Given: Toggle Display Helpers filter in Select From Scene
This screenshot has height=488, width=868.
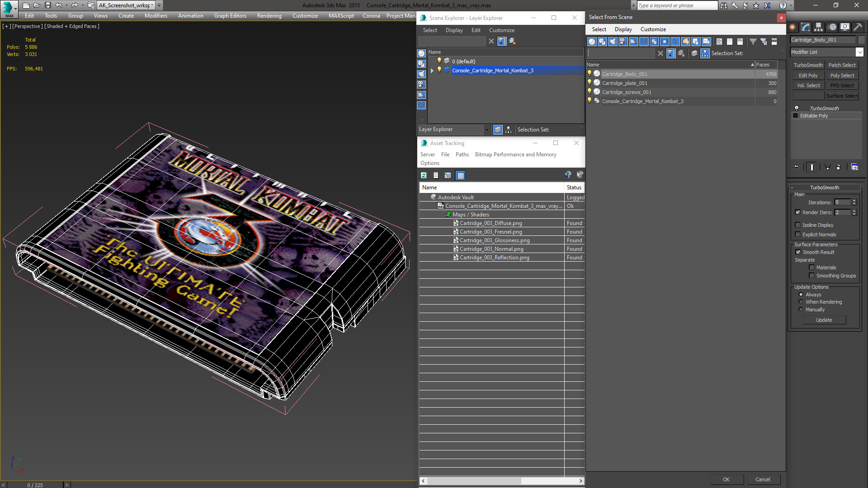Looking at the screenshot, I should [x=633, y=42].
